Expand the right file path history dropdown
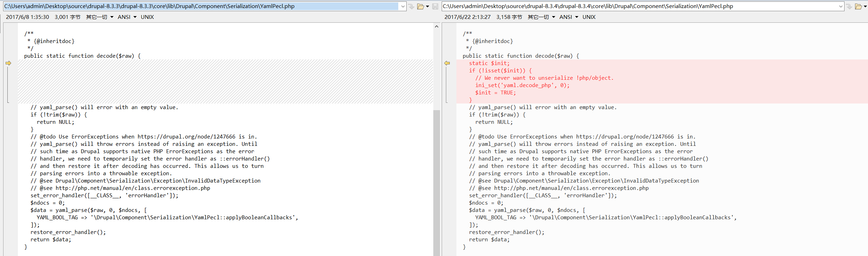The width and height of the screenshot is (868, 256). [841, 6]
